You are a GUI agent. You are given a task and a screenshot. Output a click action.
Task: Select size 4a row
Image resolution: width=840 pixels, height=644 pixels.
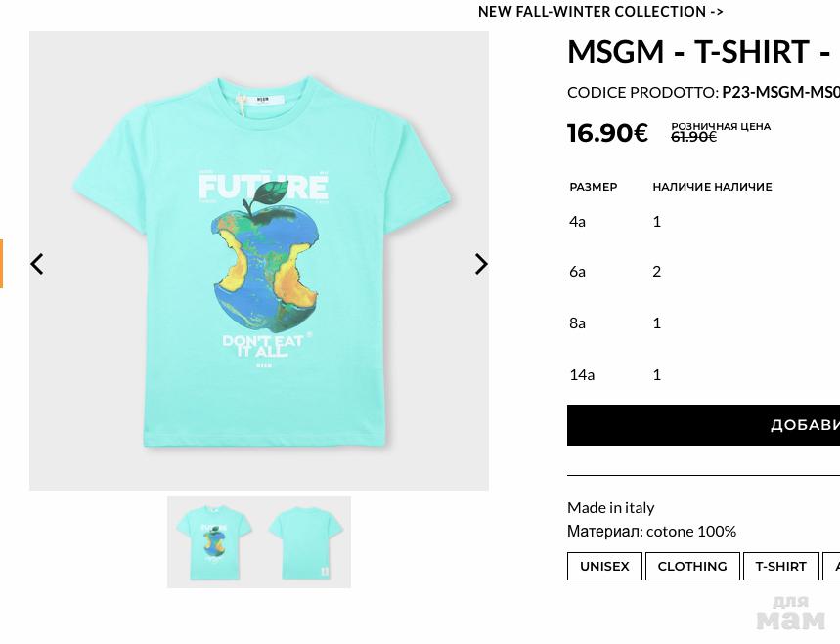[578, 221]
